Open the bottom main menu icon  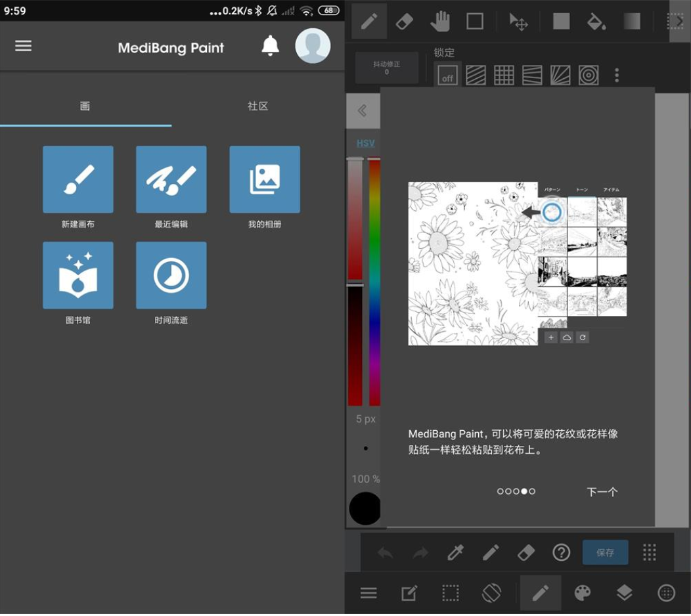368,593
